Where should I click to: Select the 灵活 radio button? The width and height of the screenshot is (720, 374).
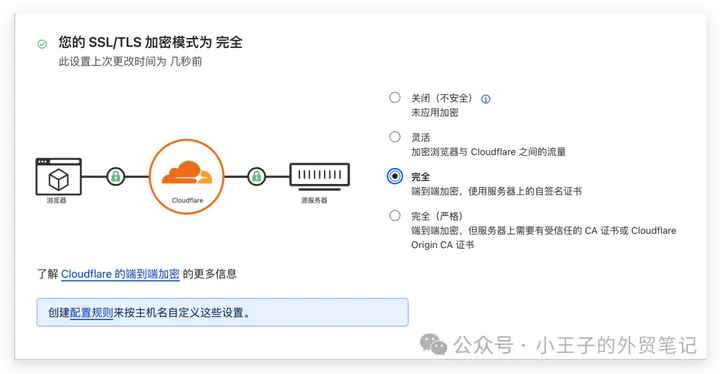click(394, 136)
